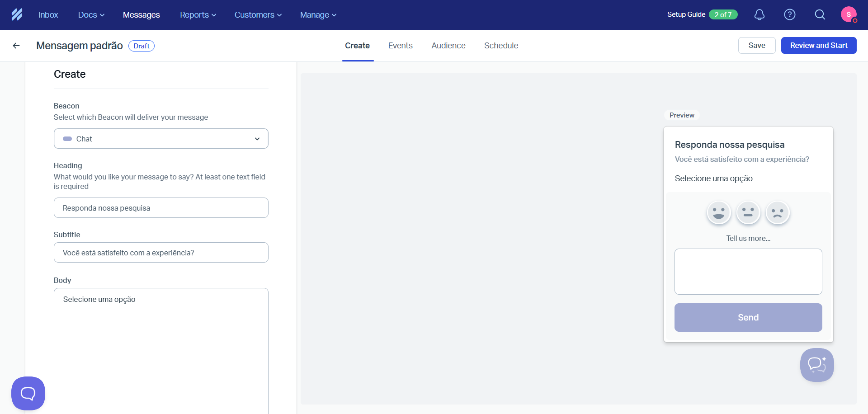Open search with the magnifier icon
Image resolution: width=868 pixels, height=414 pixels.
point(820,14)
